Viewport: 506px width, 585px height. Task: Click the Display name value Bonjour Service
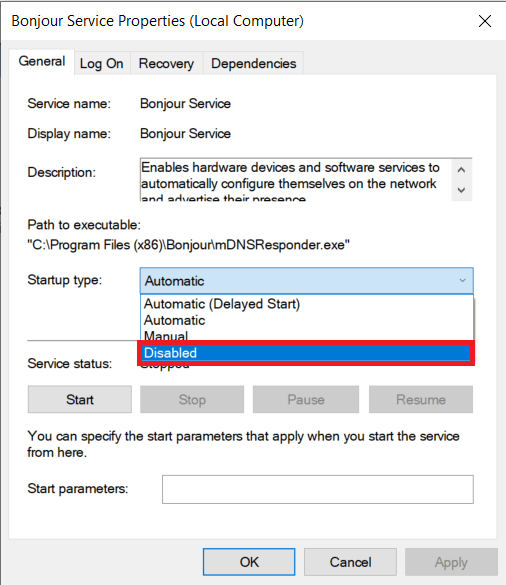tap(185, 134)
